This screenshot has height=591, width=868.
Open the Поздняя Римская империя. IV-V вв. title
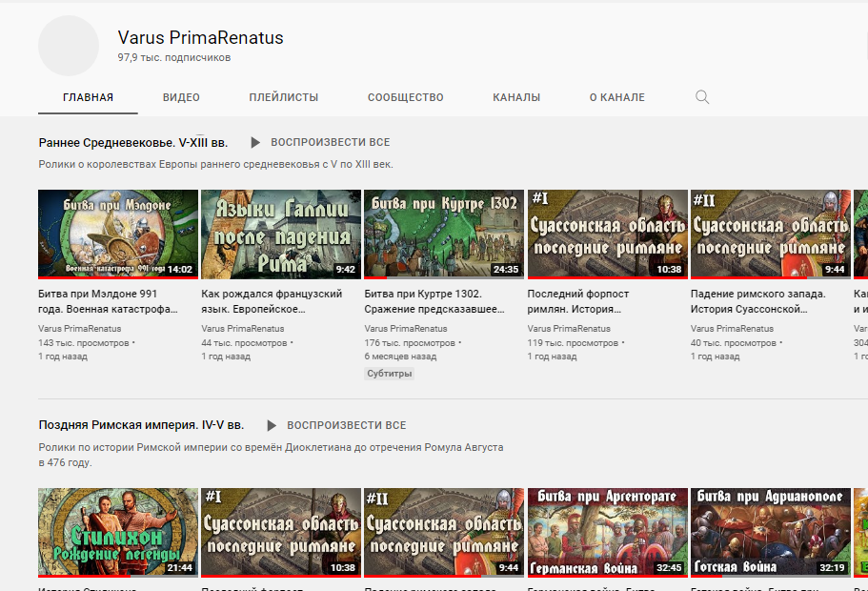[x=141, y=426]
